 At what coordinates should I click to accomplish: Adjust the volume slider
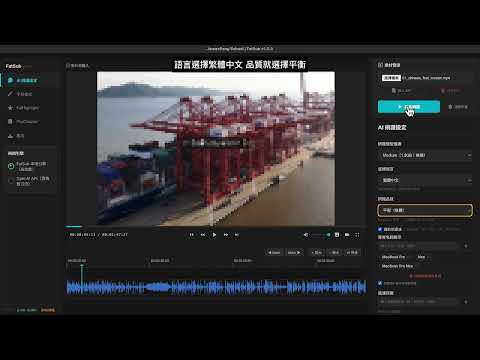point(321,235)
